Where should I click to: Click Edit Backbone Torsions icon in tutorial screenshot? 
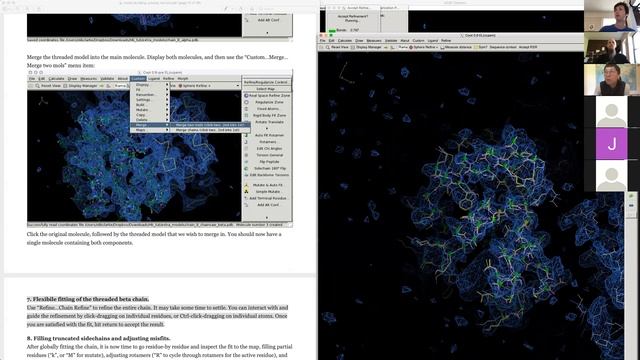(246, 175)
